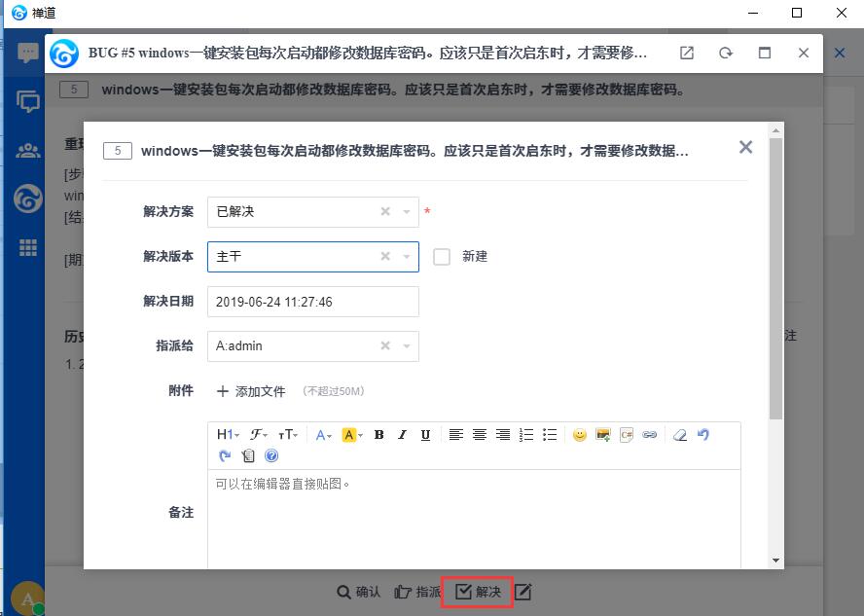Image resolution: width=864 pixels, height=616 pixels.
Task: Click the 解决 button at the bottom
Action: pos(478,592)
